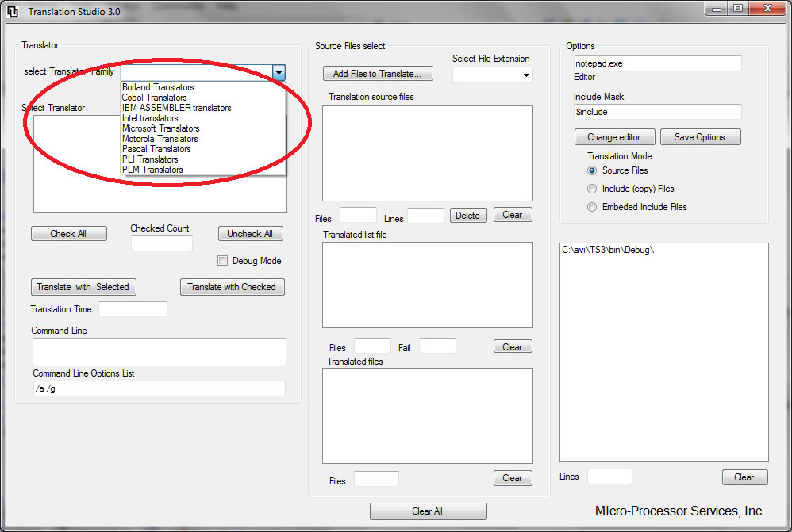792x532 pixels.
Task: Click the Clear All button
Action: 429,511
